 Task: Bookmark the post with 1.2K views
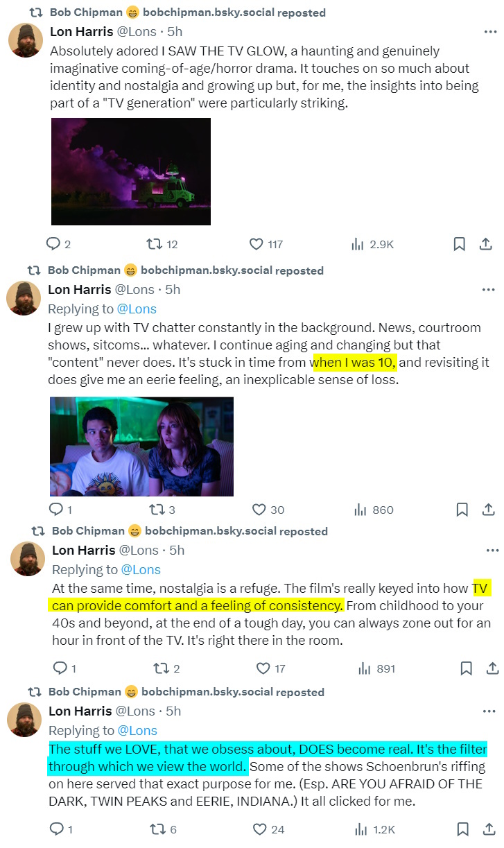(462, 829)
